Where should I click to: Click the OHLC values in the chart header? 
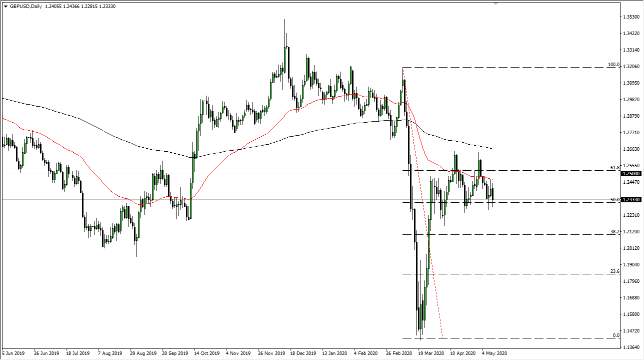point(88,7)
